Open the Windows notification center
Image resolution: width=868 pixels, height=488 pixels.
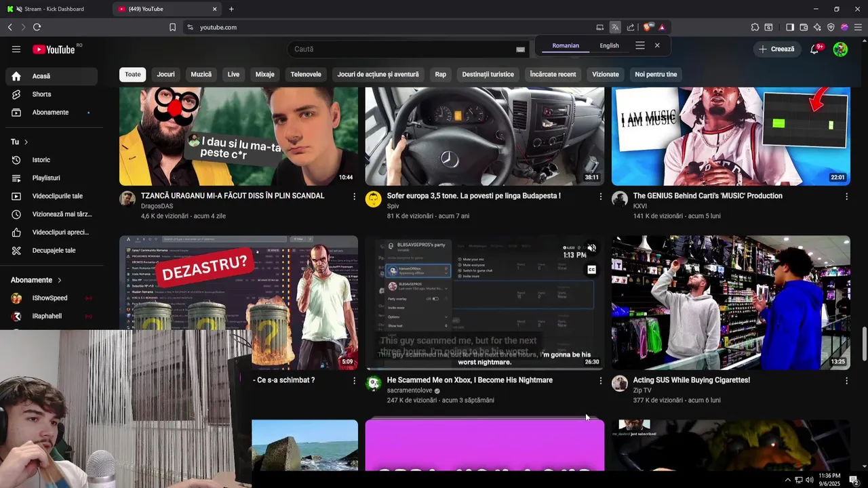[x=854, y=480]
